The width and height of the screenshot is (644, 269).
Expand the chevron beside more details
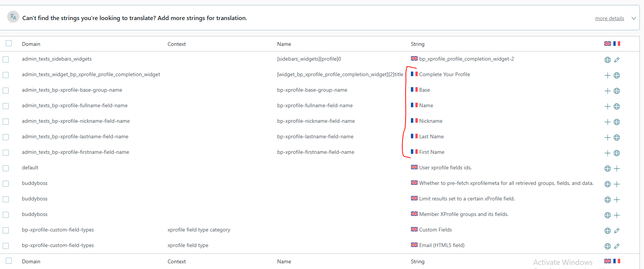point(634,18)
